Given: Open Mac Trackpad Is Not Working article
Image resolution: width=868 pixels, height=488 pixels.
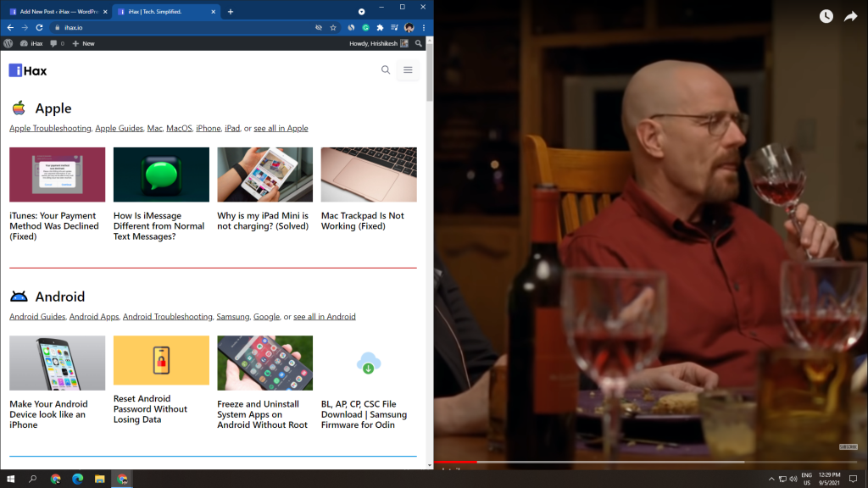Looking at the screenshot, I should (363, 221).
